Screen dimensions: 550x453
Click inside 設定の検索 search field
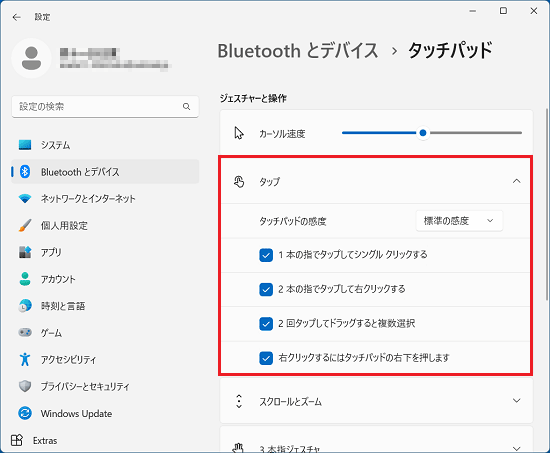tap(105, 106)
